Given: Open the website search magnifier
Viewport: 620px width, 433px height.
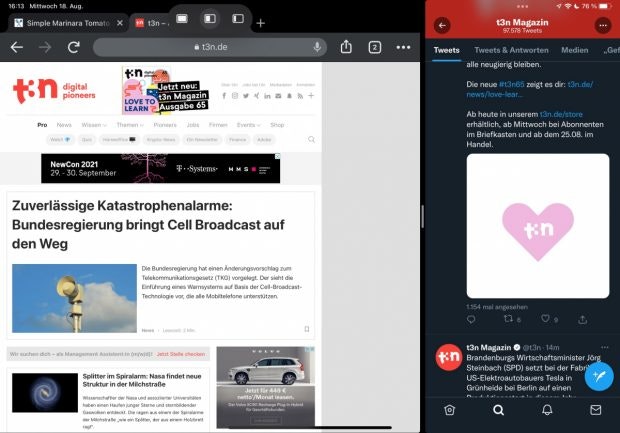Looking at the screenshot, I should 311,139.
